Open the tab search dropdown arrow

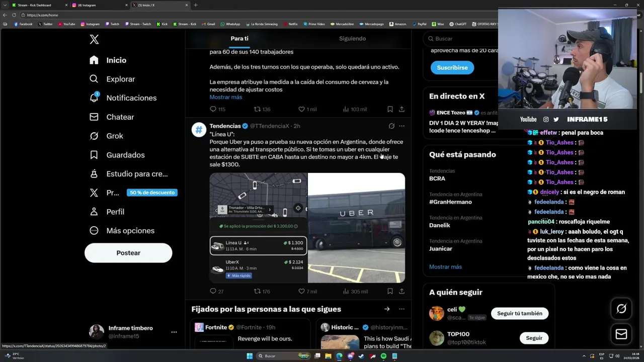(5, 5)
